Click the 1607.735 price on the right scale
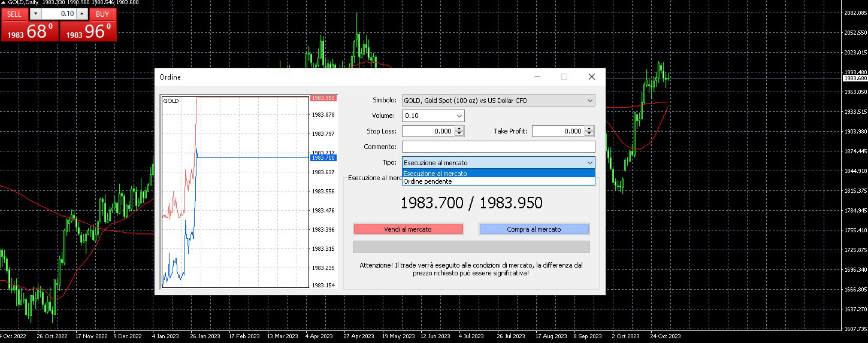 855,329
